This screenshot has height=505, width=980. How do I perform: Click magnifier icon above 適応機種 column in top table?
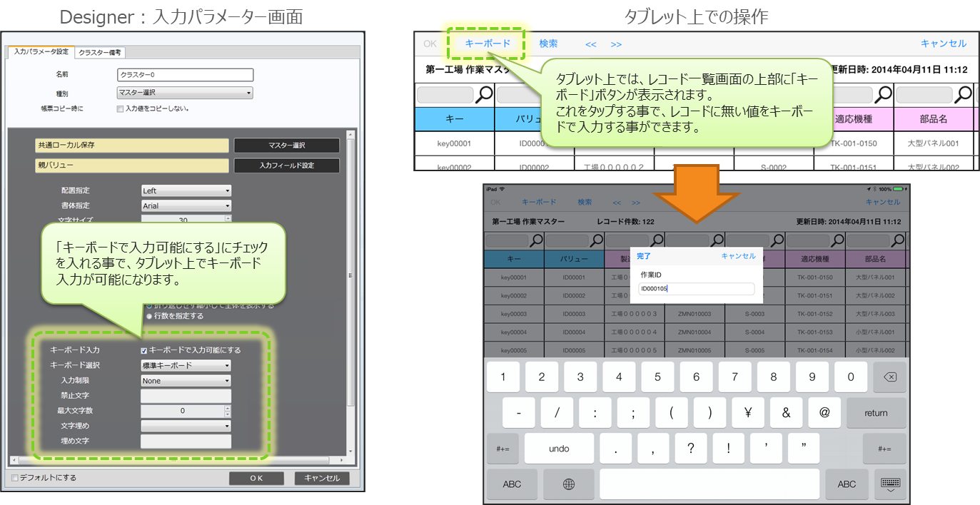(x=884, y=94)
